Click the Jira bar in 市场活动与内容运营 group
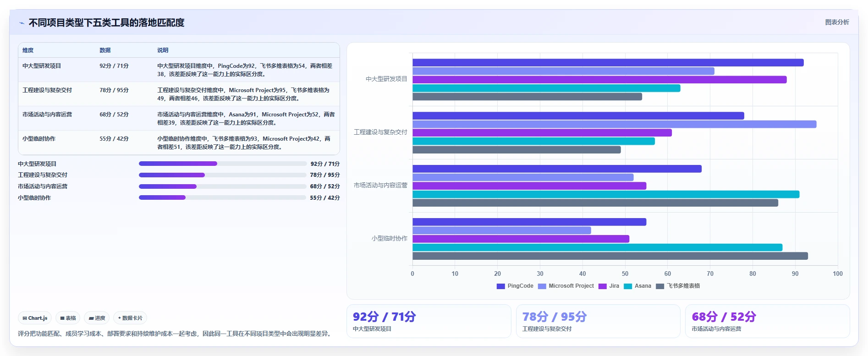Screen dimensions: 868x356 click(x=529, y=186)
